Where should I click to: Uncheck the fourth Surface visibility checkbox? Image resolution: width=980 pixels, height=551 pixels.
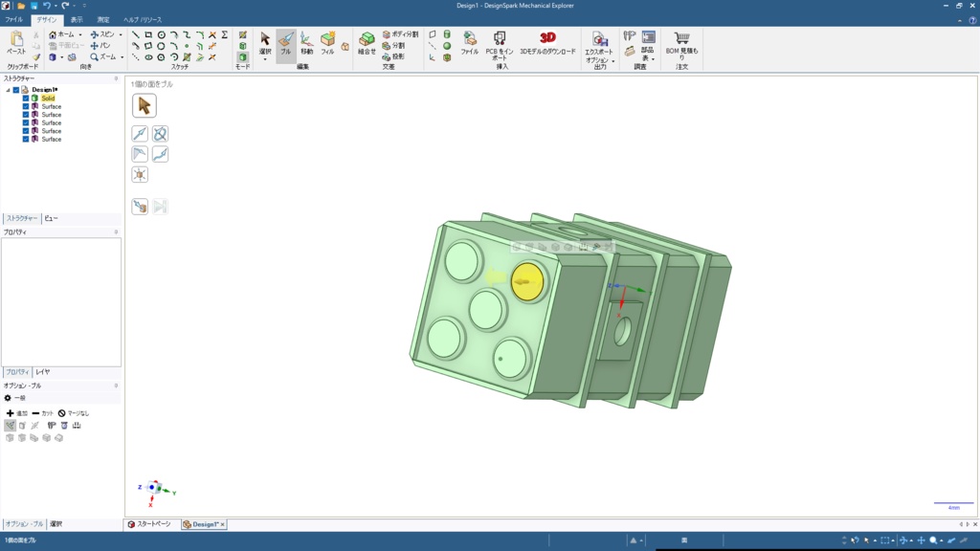pyautogui.click(x=26, y=130)
